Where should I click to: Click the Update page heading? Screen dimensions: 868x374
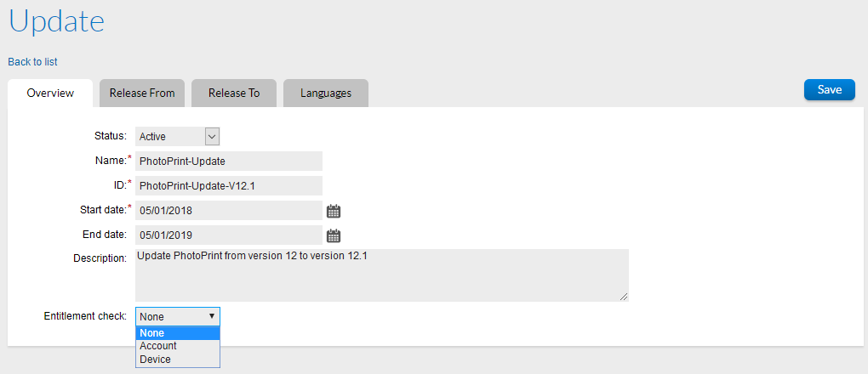pos(57,21)
